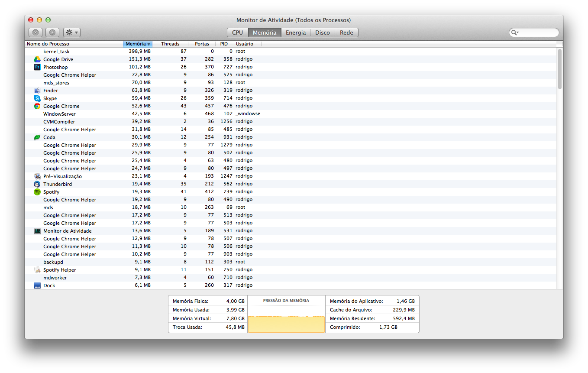This screenshot has width=588, height=373.
Task: Click the Memória Usada 3,99 GB value
Action: tap(235, 310)
